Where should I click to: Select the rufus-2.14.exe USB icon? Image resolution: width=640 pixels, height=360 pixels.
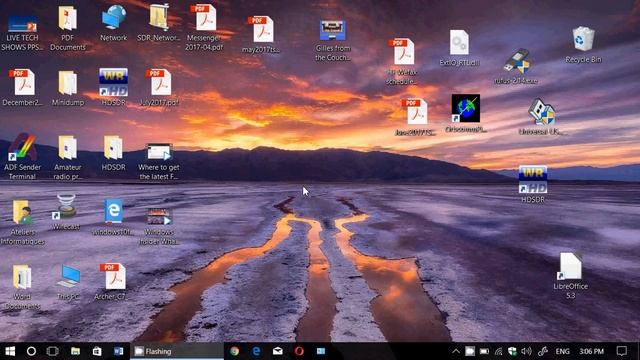click(x=516, y=66)
